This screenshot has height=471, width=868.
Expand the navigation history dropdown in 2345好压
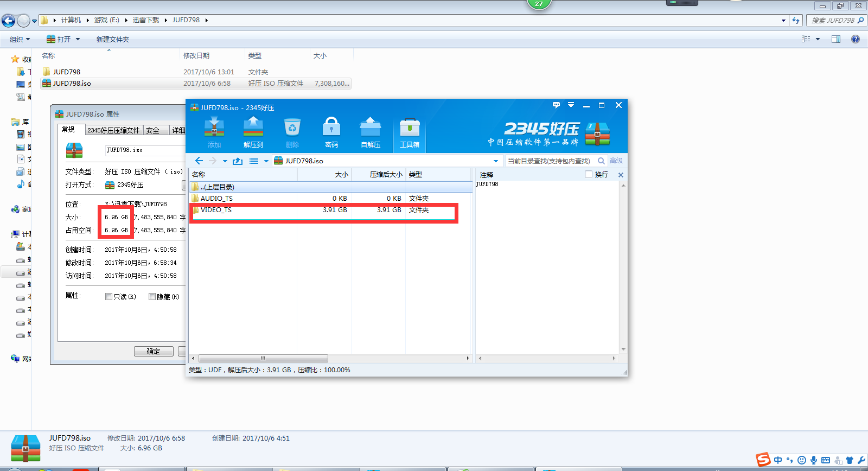(x=225, y=161)
